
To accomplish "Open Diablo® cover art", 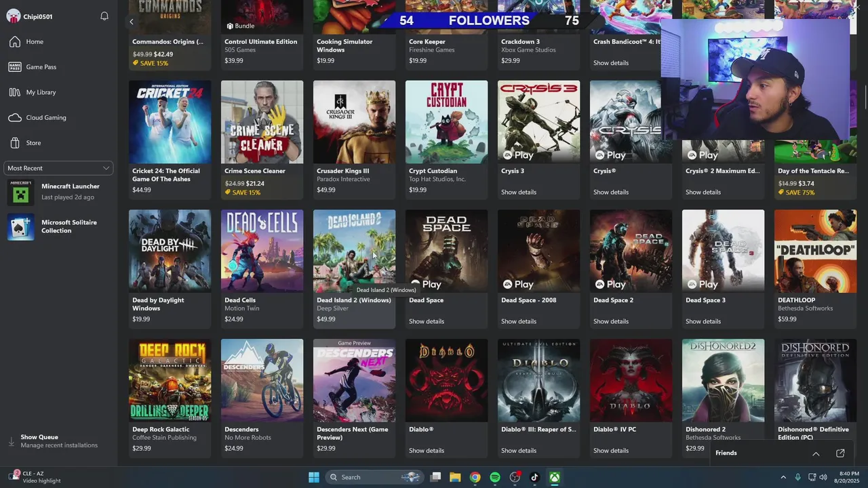I will pyautogui.click(x=446, y=380).
